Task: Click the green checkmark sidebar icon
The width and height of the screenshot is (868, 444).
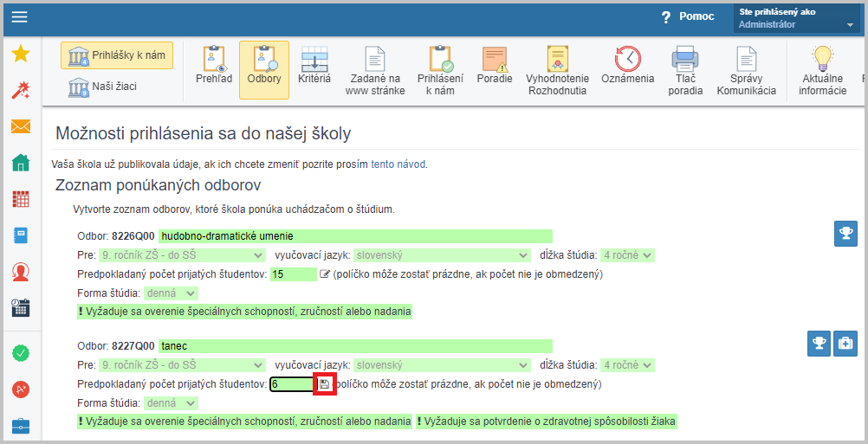Action: [x=21, y=353]
